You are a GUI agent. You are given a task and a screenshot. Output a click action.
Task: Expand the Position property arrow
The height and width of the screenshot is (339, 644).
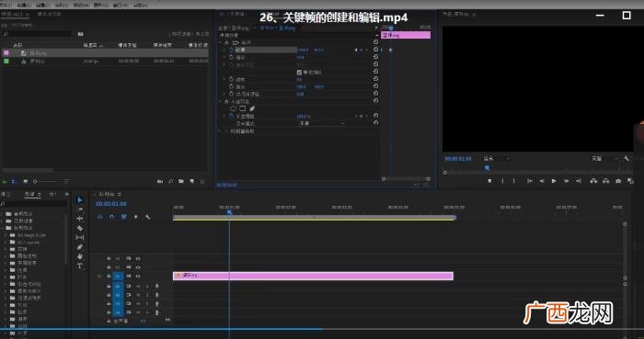pyautogui.click(x=224, y=50)
